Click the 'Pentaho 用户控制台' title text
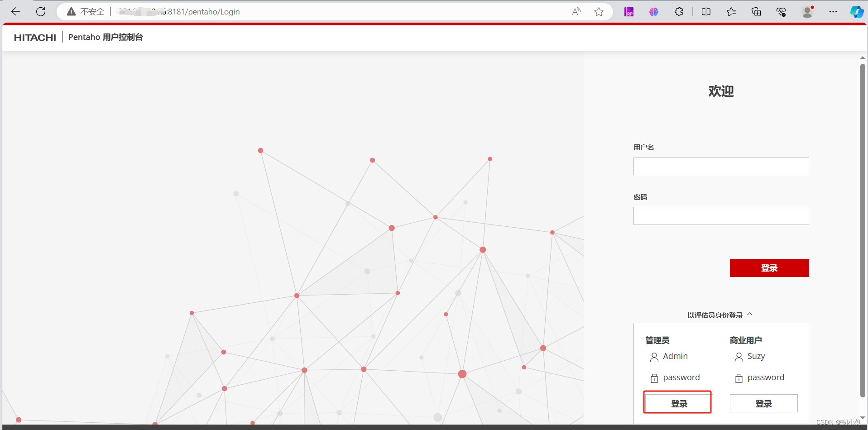 tap(106, 37)
